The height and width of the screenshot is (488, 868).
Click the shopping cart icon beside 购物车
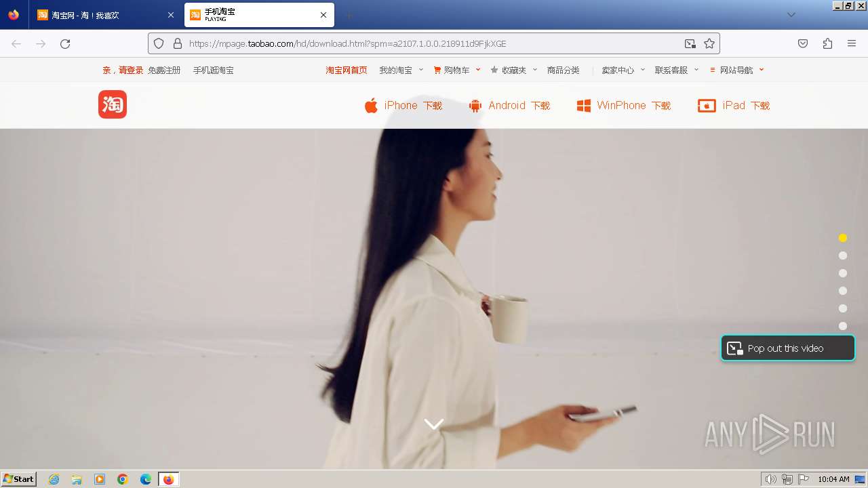pos(437,70)
